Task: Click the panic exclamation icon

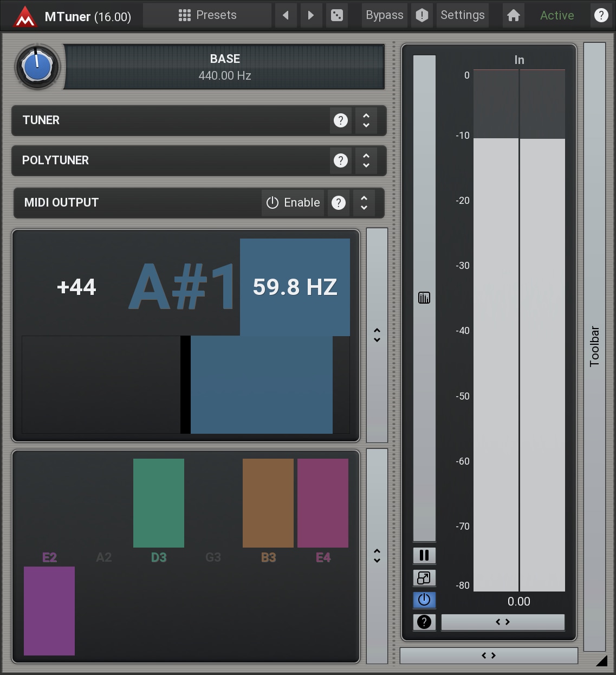Action: tap(422, 15)
